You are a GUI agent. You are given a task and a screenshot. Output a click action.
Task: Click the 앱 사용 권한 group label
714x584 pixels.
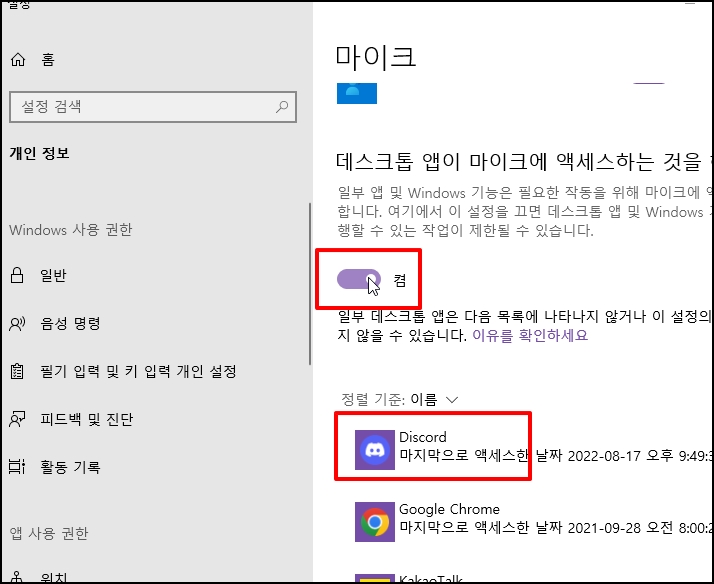(x=49, y=533)
